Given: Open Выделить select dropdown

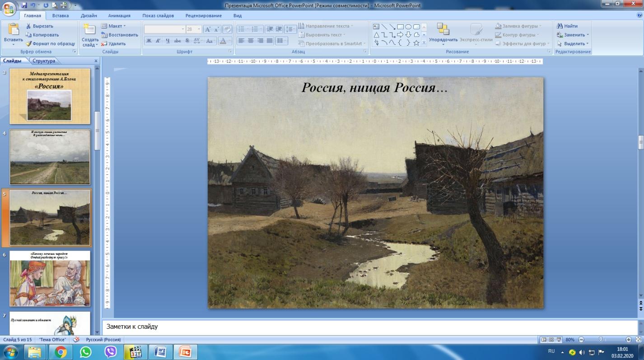Looking at the screenshot, I should point(573,44).
